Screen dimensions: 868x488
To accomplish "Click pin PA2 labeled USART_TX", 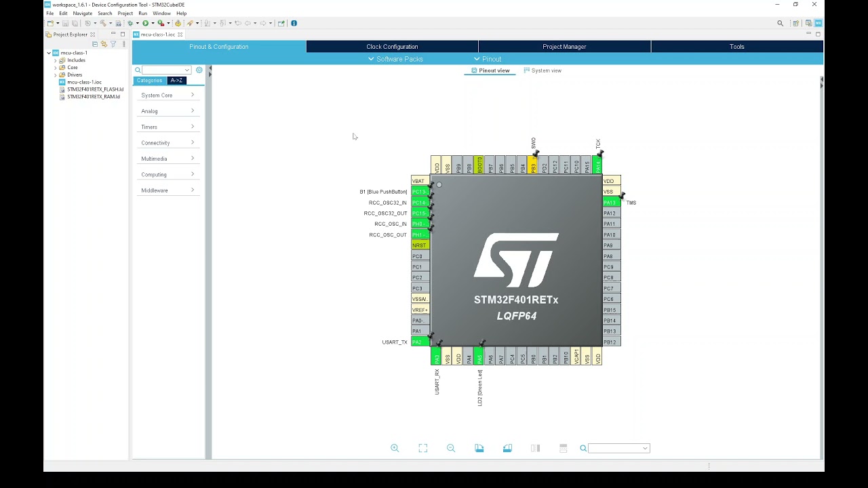I will click(420, 342).
